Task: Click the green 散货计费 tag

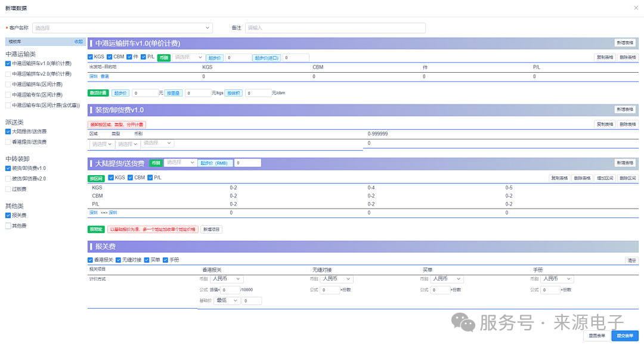Action: point(98,93)
